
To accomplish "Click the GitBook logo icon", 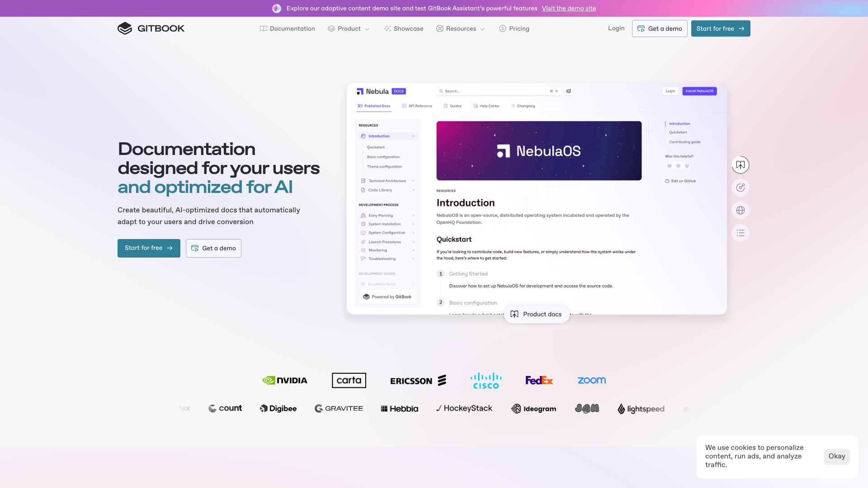I will tap(125, 28).
